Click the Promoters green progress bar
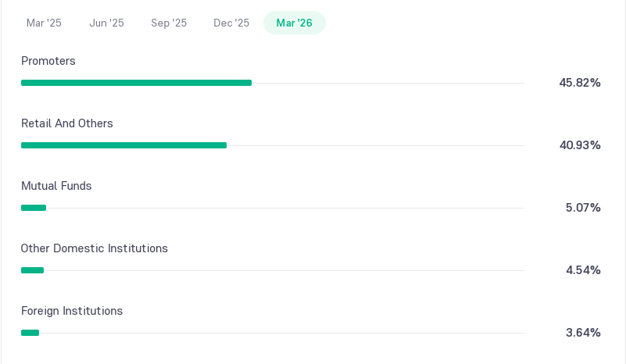This screenshot has width=626, height=364. [x=136, y=83]
